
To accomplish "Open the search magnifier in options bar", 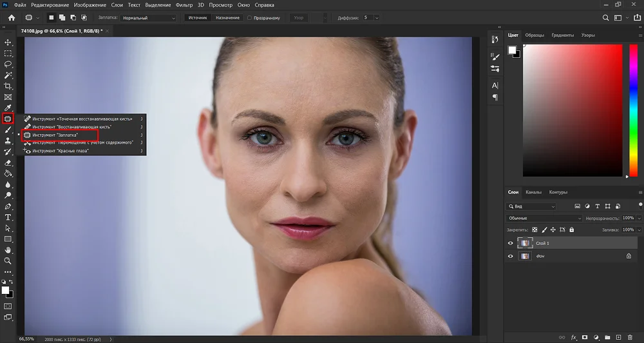I will click(605, 17).
